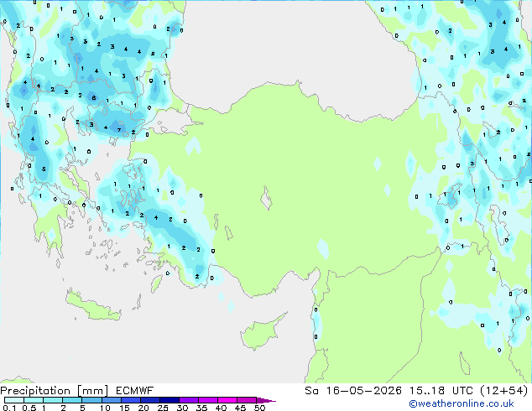Click the date '16-05-2026' text

point(364,391)
